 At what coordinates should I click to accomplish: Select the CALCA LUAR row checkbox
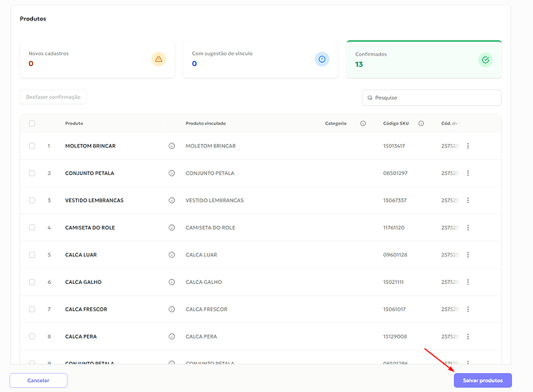coord(32,255)
